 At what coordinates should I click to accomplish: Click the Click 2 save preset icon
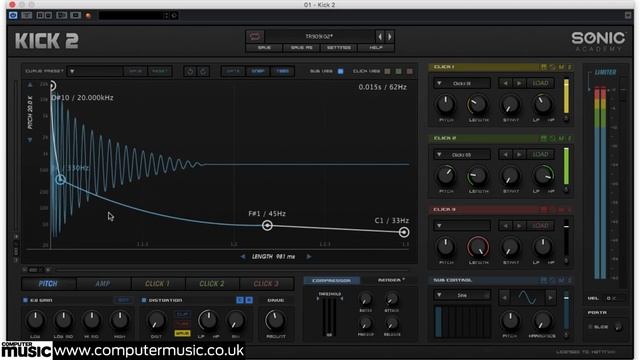(544, 138)
